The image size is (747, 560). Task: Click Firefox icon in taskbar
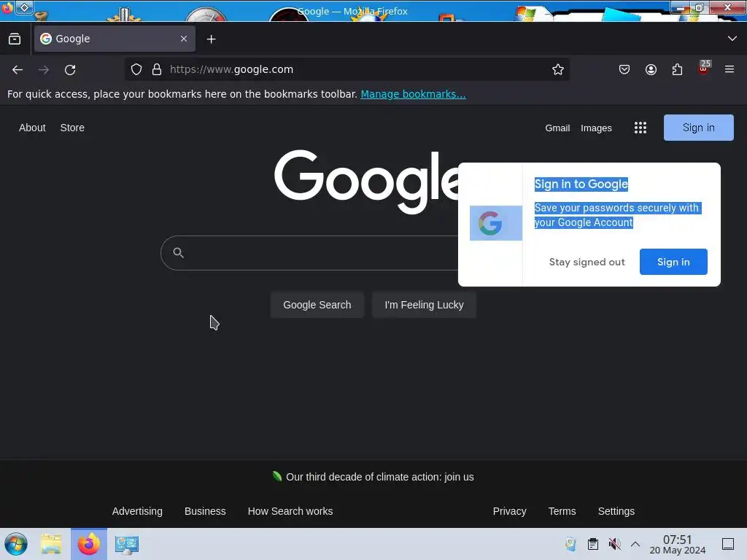[89, 544]
